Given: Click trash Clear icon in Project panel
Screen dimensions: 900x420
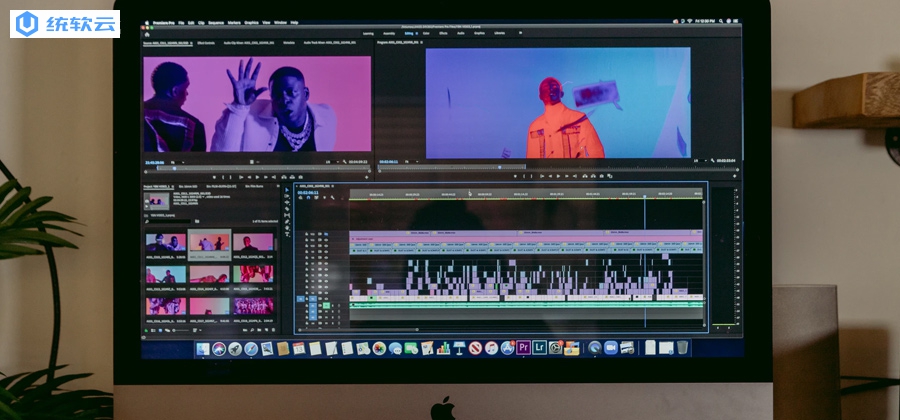Looking at the screenshot, I should coord(273,330).
